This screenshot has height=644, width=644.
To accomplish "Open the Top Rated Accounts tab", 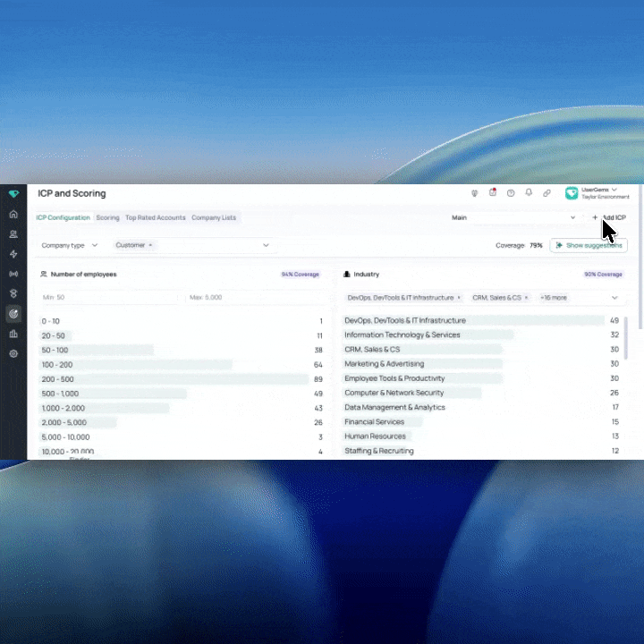I will [156, 217].
